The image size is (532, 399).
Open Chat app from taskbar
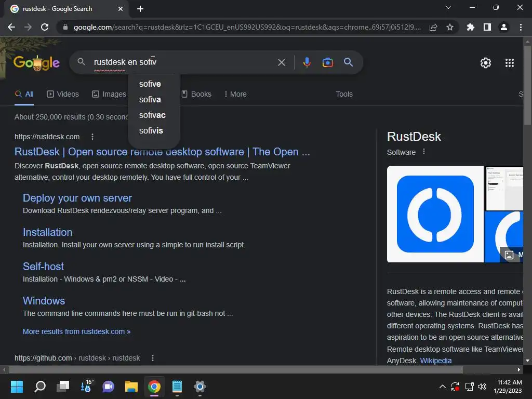tap(109, 387)
